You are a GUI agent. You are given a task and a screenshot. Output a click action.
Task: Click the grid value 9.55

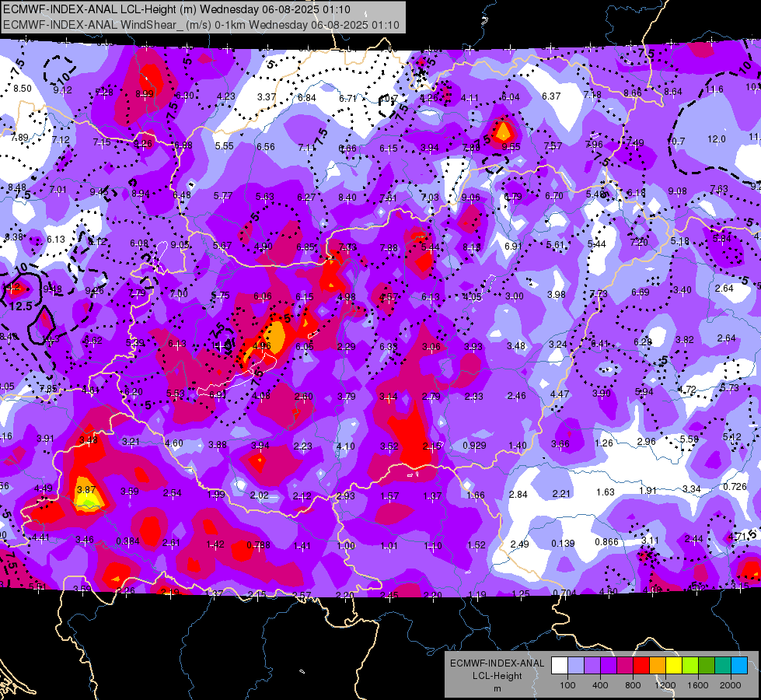[x=511, y=147]
